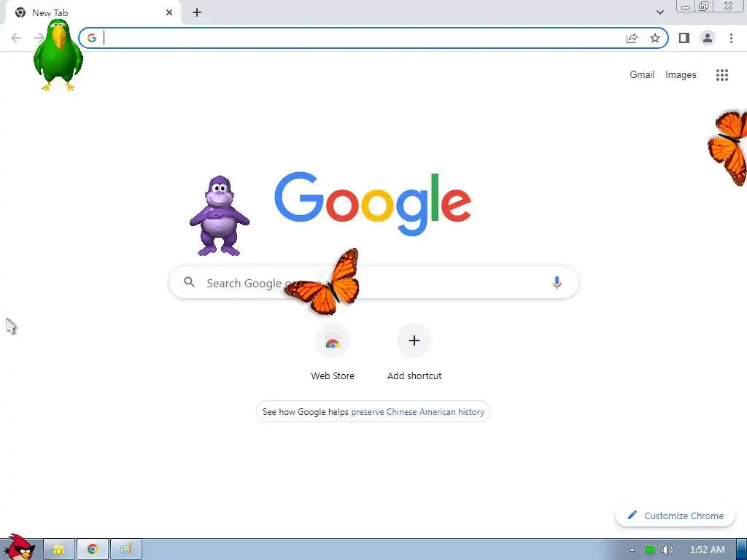
Task: Open Google apps grid
Action: [x=721, y=75]
